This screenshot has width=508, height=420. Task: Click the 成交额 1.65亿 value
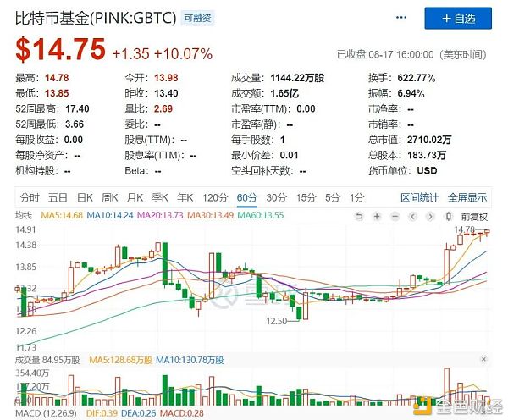284,94
